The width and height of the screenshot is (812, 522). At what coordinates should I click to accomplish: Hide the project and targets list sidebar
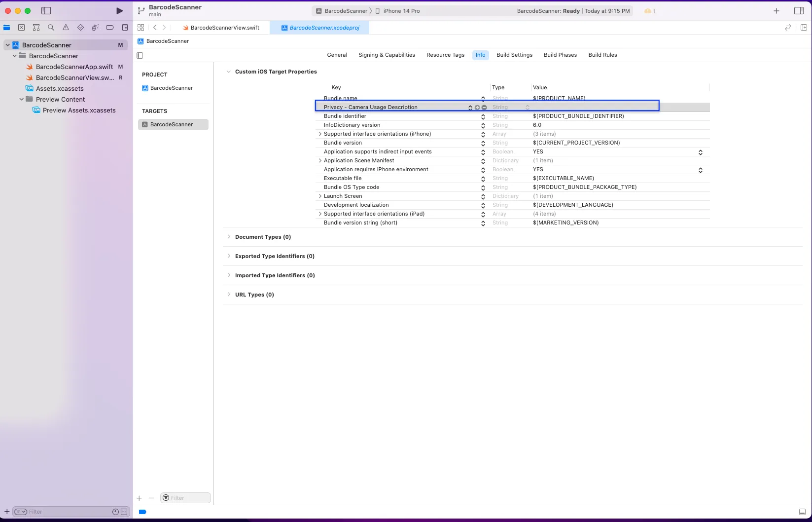tap(140, 55)
